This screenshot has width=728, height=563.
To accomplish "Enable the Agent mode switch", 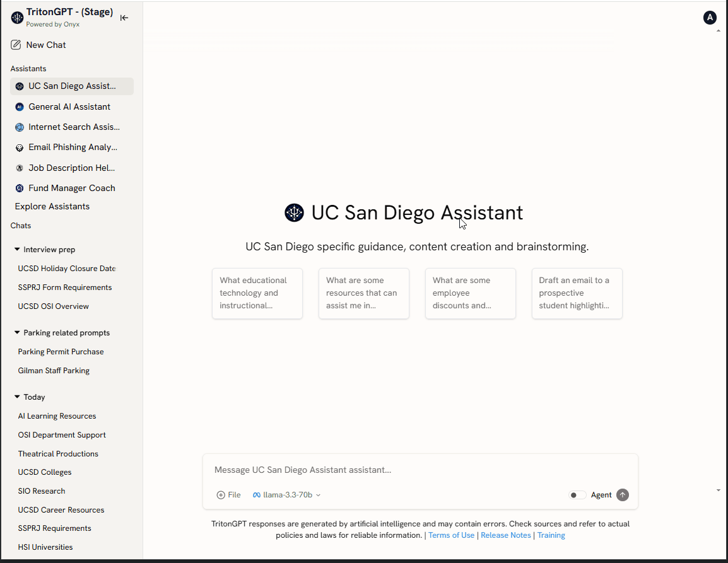I will click(x=577, y=495).
